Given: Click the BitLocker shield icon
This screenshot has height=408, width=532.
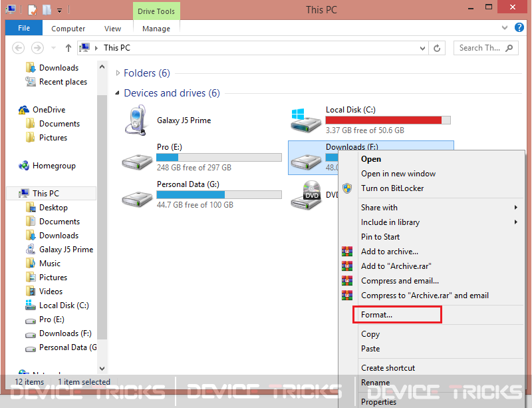Looking at the screenshot, I should 347,188.
